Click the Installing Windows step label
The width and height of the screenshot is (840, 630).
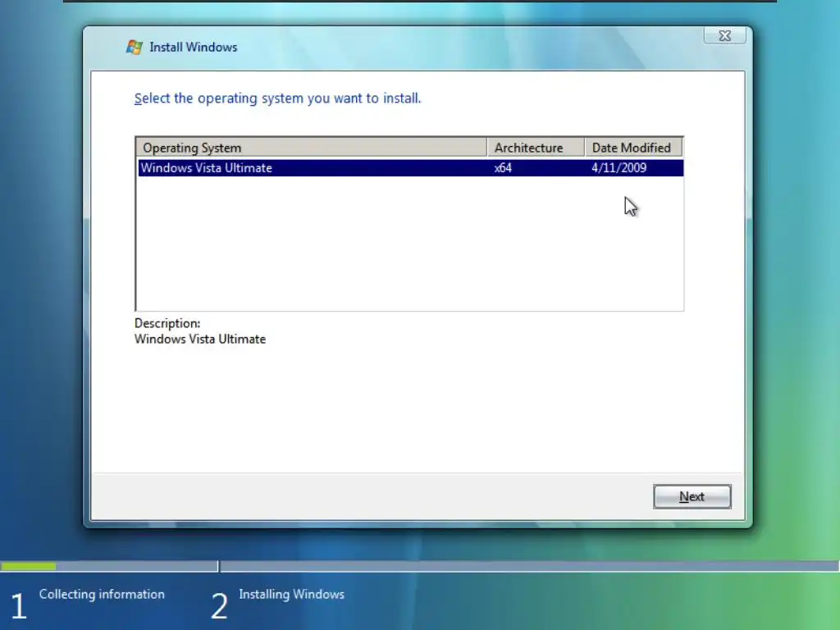291,594
